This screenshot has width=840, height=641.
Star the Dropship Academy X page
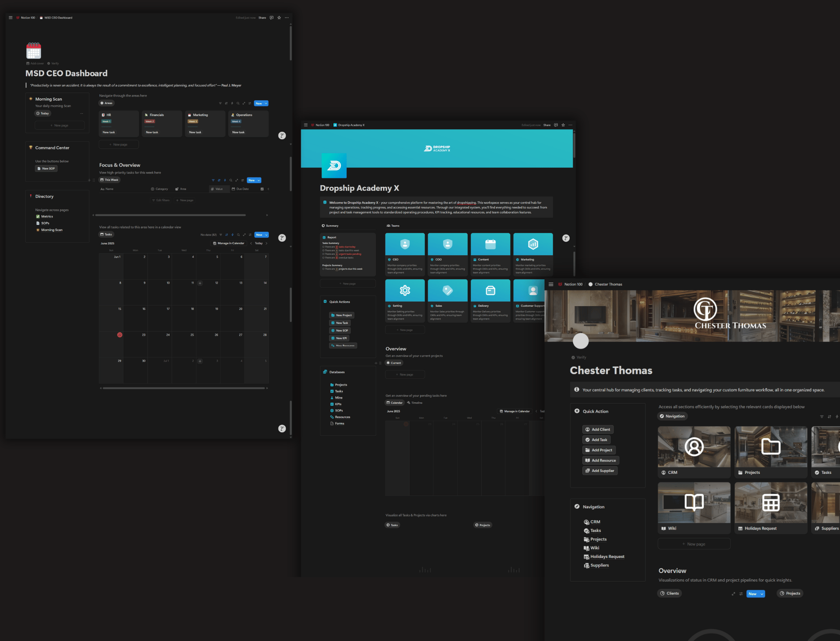[563, 125]
